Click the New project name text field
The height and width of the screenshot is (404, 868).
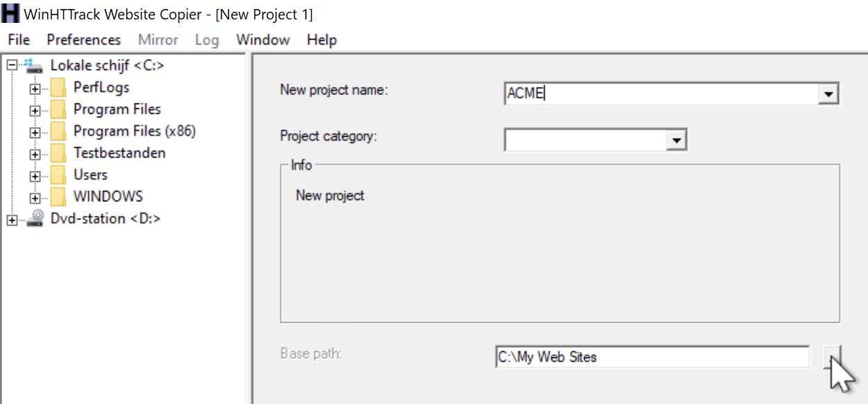(x=660, y=94)
